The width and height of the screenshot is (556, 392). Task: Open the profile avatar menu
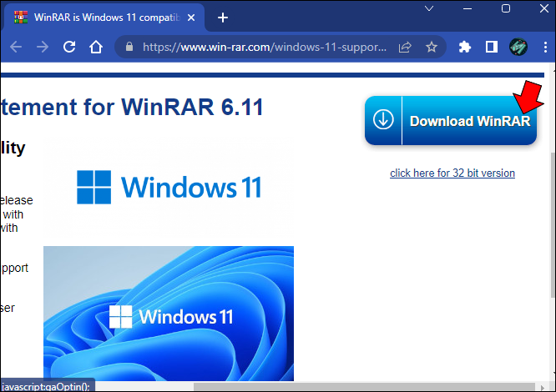(x=518, y=47)
